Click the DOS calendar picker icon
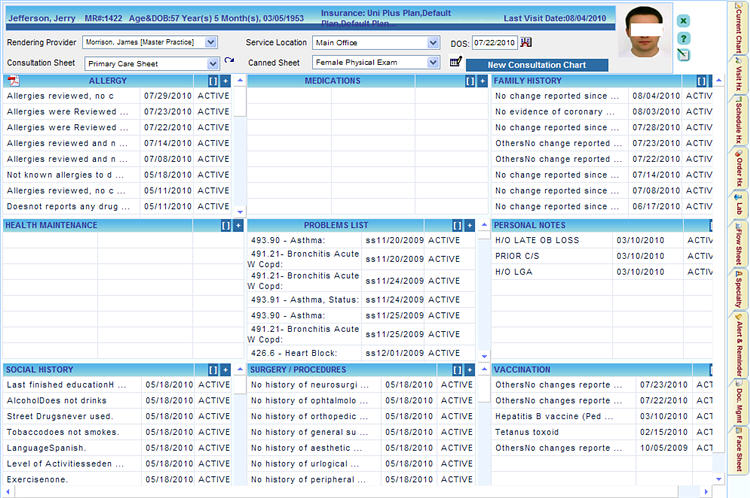 527,42
